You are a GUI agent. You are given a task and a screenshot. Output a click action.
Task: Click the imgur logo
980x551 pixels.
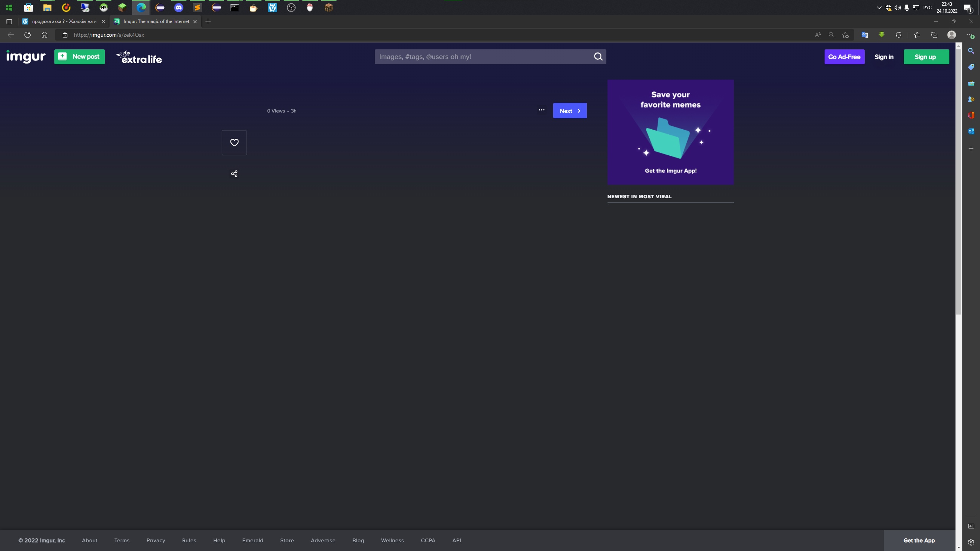[26, 57]
